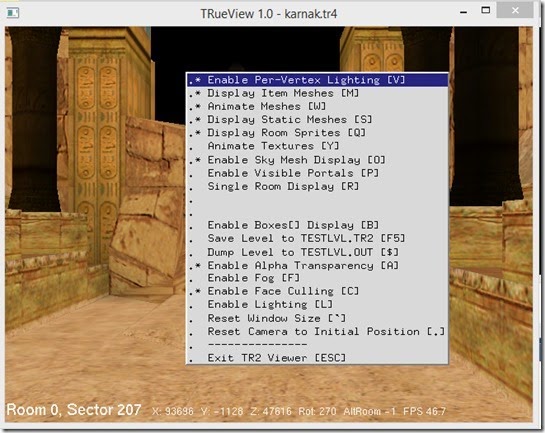This screenshot has height=433, width=545.
Task: Switch on Single Room Display [R]
Action: coord(317,187)
